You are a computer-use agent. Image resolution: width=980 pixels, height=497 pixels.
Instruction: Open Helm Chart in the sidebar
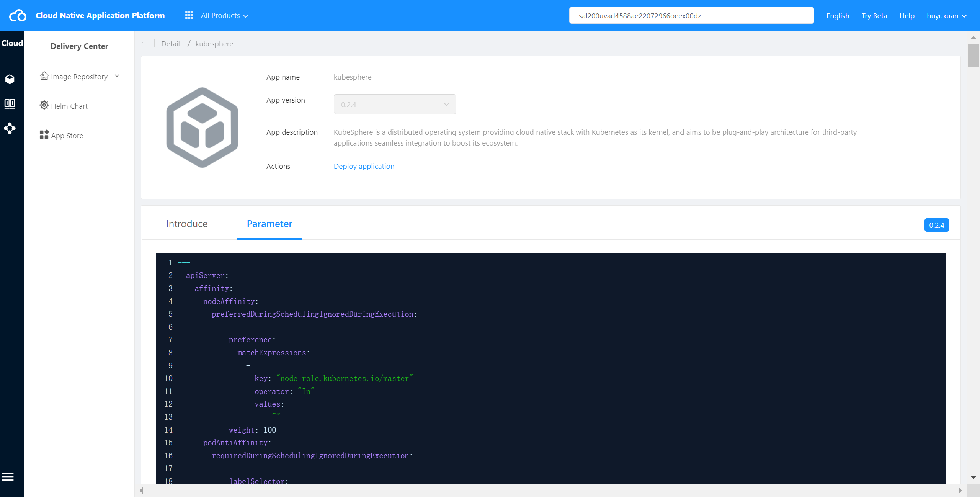pos(69,106)
